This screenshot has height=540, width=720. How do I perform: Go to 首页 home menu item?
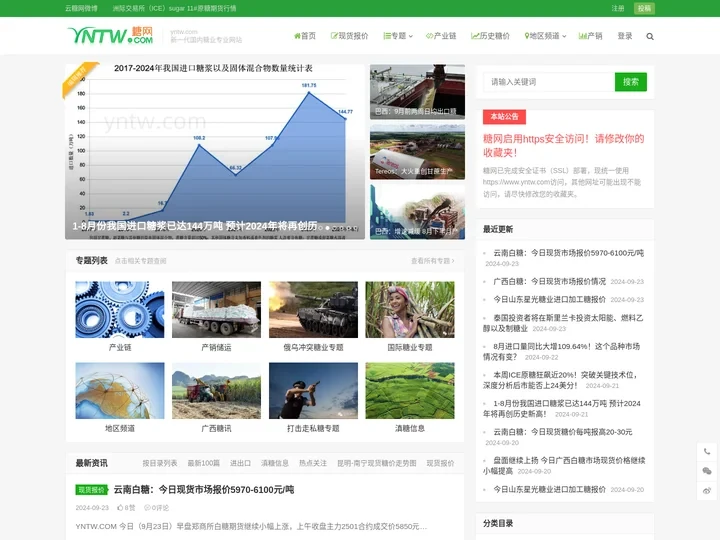305,36
